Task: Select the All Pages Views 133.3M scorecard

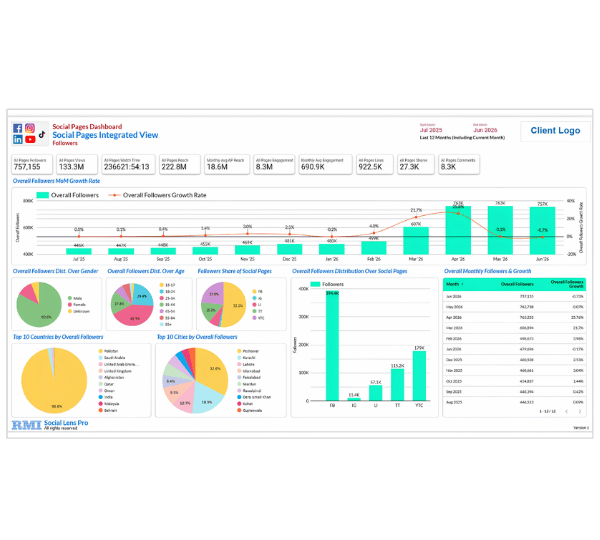Action: tap(77, 164)
